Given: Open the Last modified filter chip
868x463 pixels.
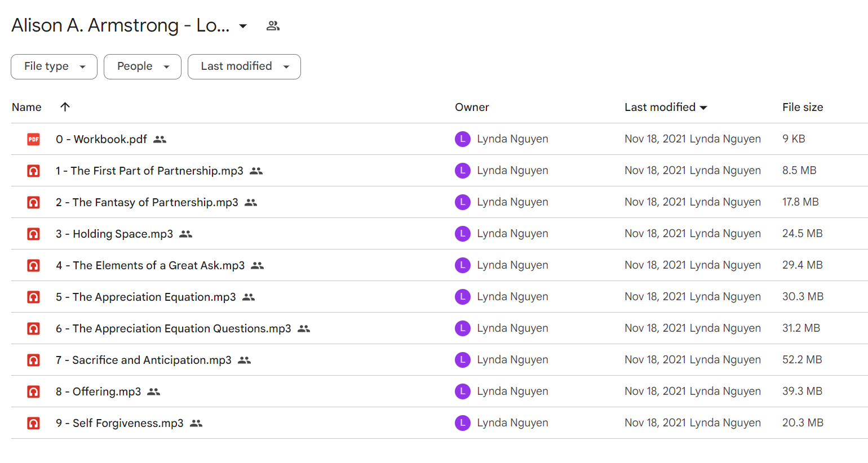Looking at the screenshot, I should click(244, 66).
